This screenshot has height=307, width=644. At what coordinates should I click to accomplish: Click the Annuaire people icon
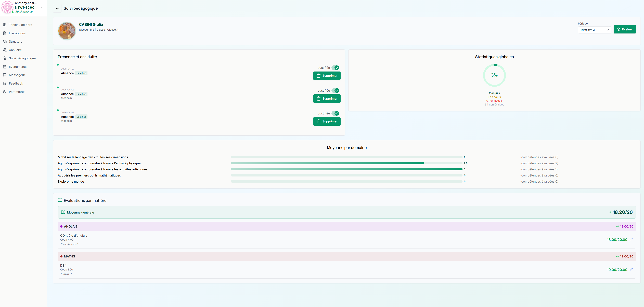[x=5, y=50]
